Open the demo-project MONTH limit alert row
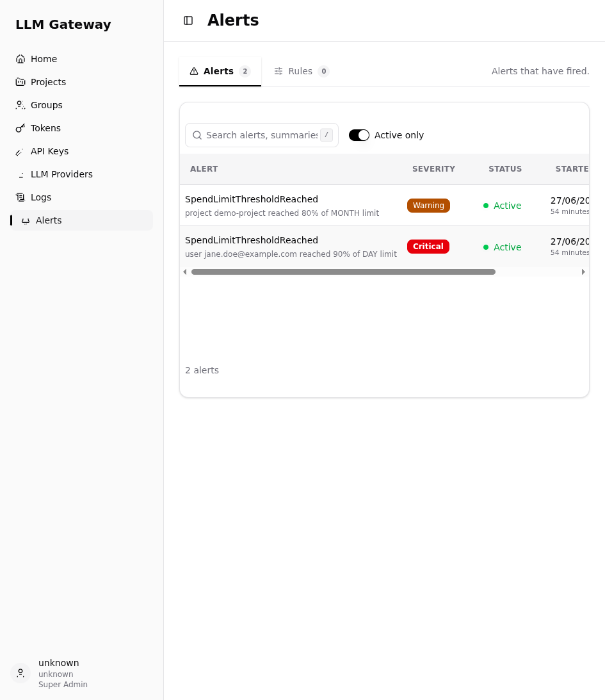The width and height of the screenshot is (605, 700). 384,206
